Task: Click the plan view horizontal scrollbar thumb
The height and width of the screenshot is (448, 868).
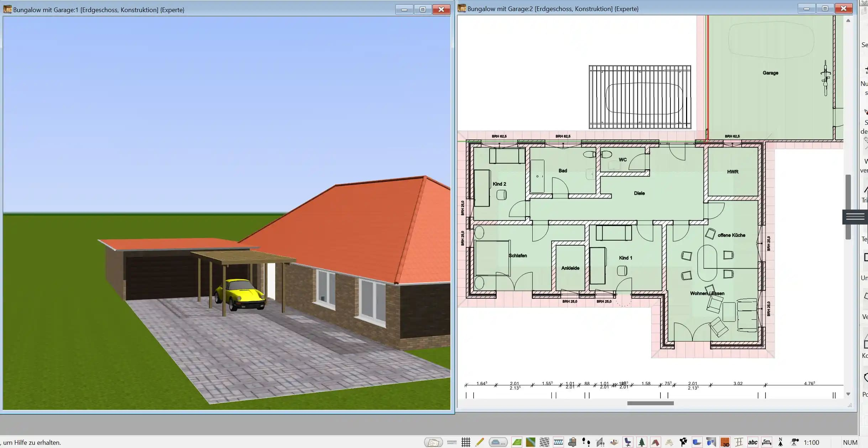Action: [x=650, y=403]
